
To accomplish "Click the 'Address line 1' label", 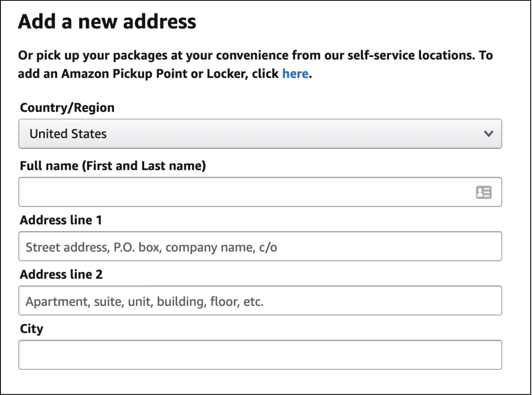I will [x=61, y=220].
